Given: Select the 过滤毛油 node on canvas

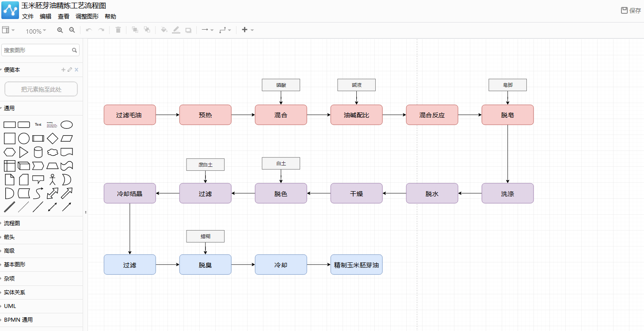Looking at the screenshot, I should tap(130, 115).
